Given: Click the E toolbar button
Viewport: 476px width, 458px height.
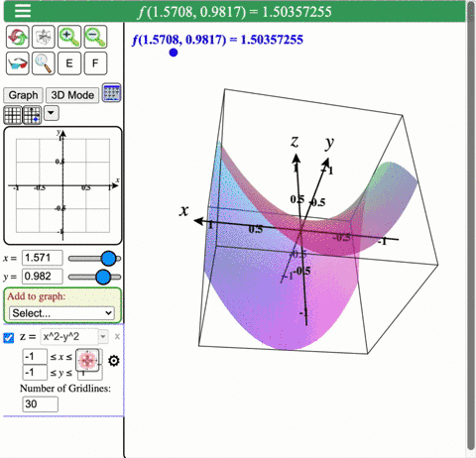Looking at the screenshot, I should 69,63.
